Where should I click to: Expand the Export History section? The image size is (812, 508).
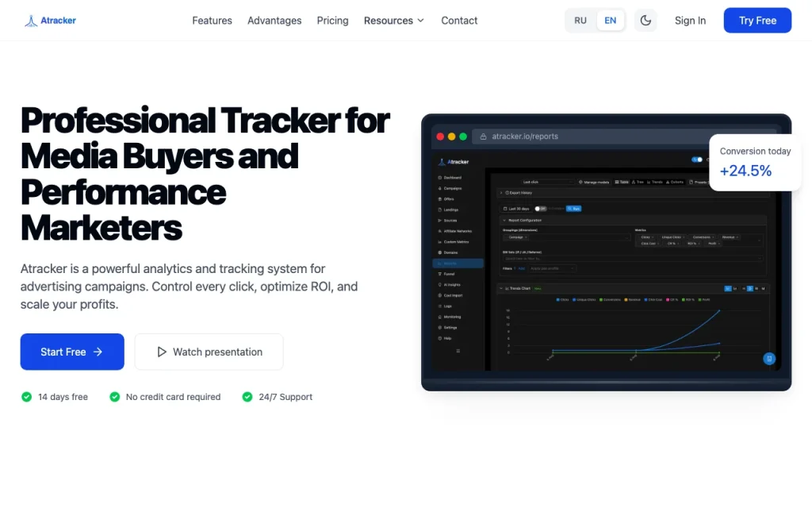click(634, 193)
